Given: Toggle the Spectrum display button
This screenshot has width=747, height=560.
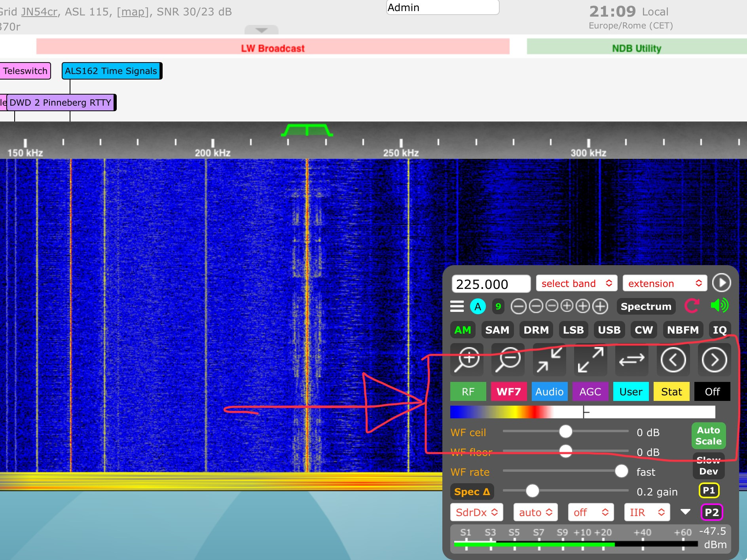Looking at the screenshot, I should pyautogui.click(x=646, y=306).
